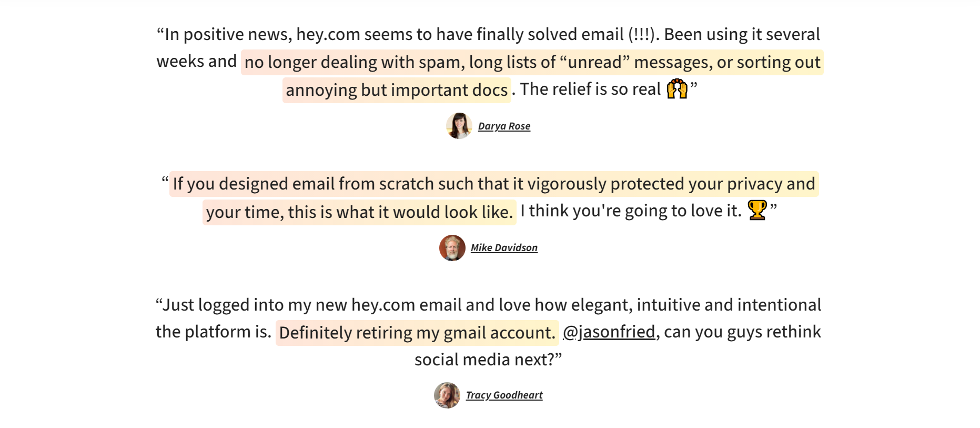Click the "social media next?" line
This screenshot has width=980, height=428.
point(488,360)
